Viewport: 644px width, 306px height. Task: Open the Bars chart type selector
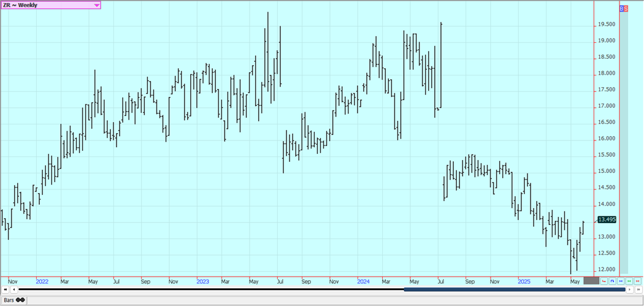(9, 300)
